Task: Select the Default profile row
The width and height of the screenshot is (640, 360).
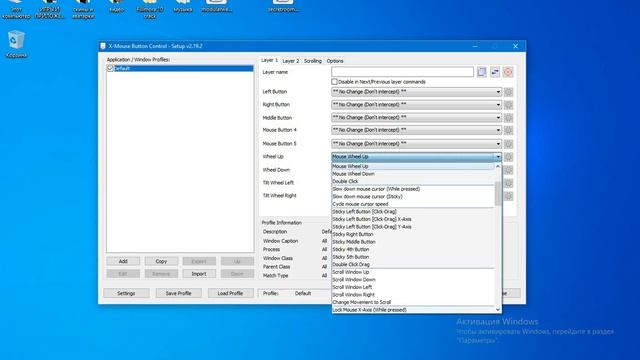Action: coord(180,68)
